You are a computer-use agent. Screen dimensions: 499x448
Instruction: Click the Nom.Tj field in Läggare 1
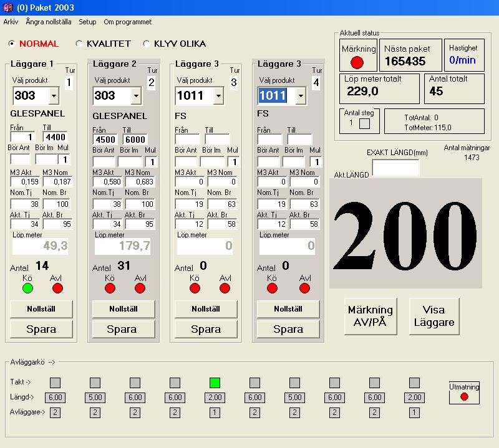25,204
